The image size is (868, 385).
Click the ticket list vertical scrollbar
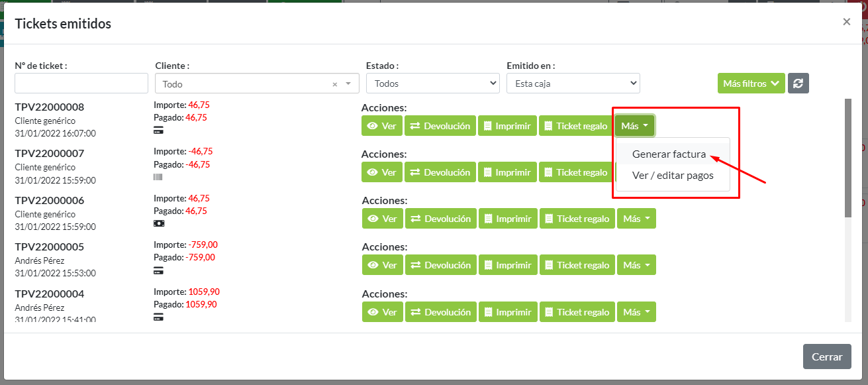point(847,159)
